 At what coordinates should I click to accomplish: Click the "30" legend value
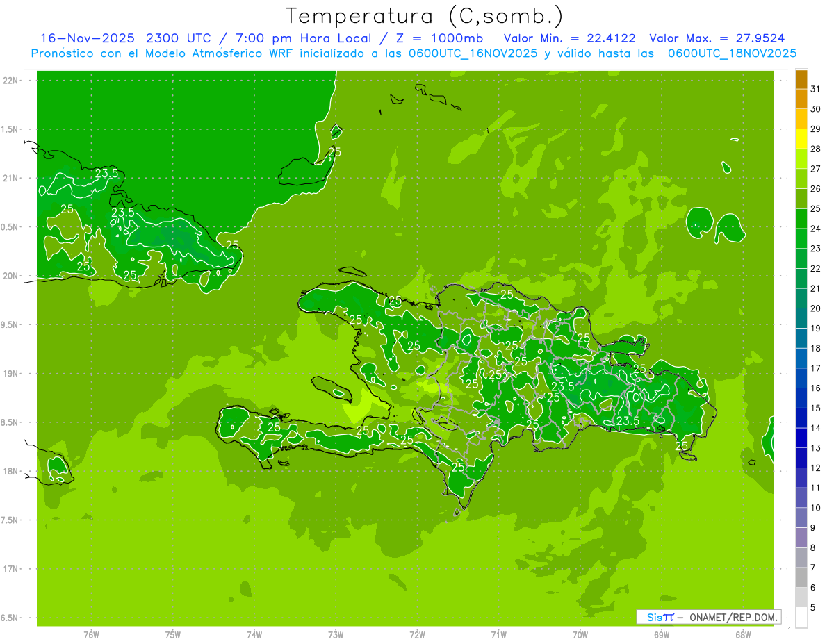click(x=816, y=109)
